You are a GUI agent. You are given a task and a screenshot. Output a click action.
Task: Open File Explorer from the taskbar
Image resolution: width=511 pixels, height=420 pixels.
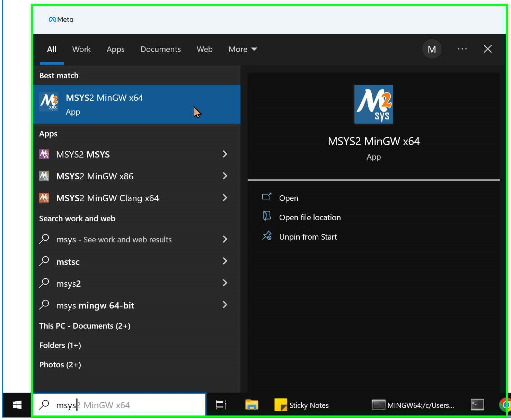[252, 404]
